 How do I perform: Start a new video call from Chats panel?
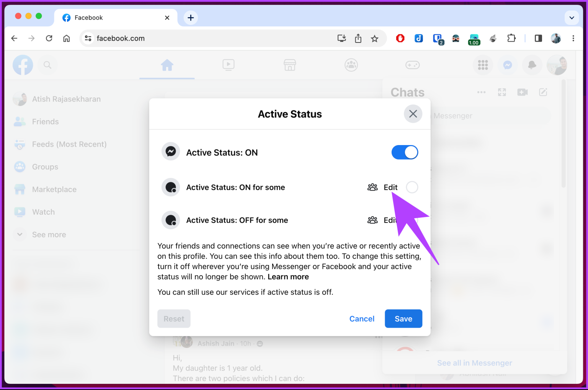(522, 92)
